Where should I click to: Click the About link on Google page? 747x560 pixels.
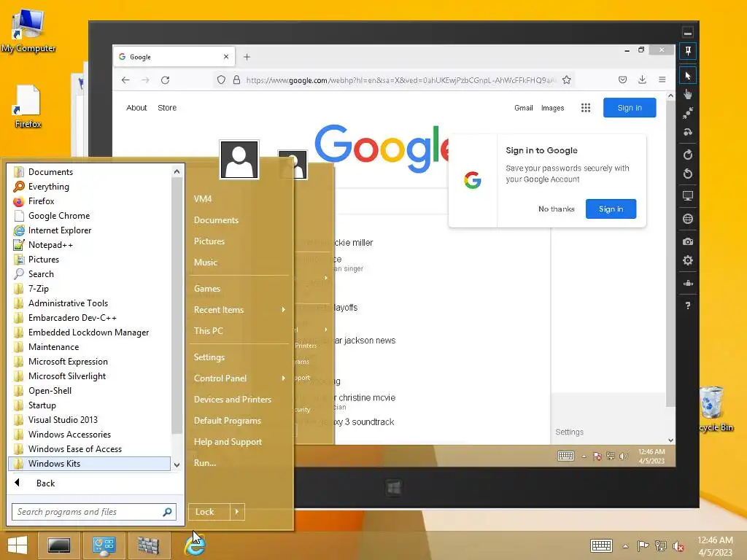click(136, 108)
